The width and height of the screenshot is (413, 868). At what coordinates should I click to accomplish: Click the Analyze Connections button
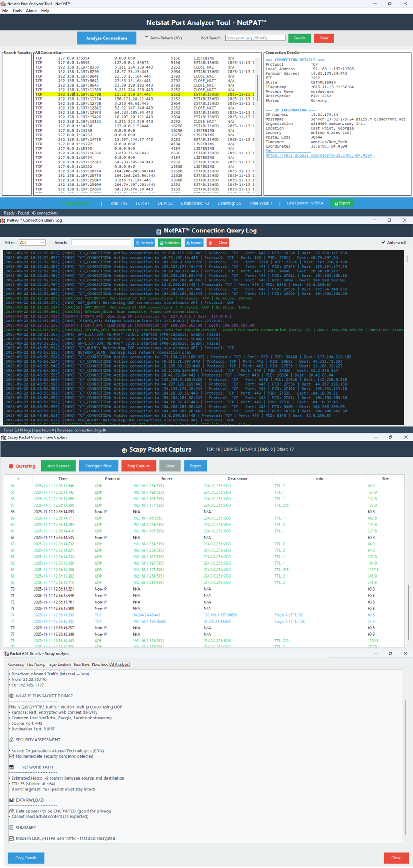(106, 38)
